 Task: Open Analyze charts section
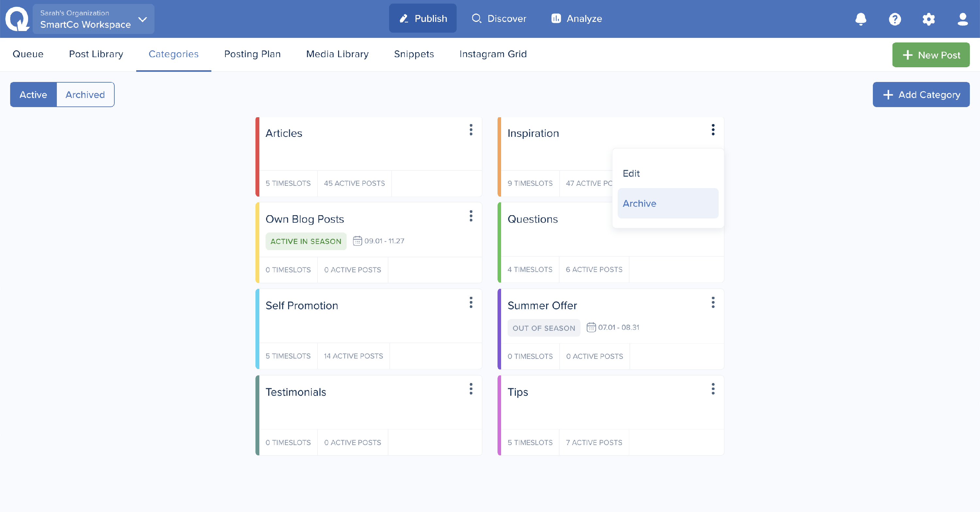click(576, 19)
